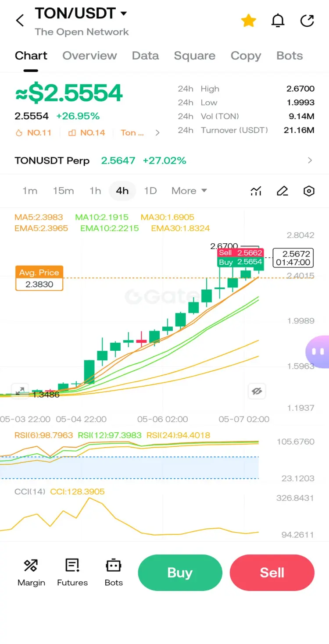Open the chart indicators icon

[x=256, y=191]
